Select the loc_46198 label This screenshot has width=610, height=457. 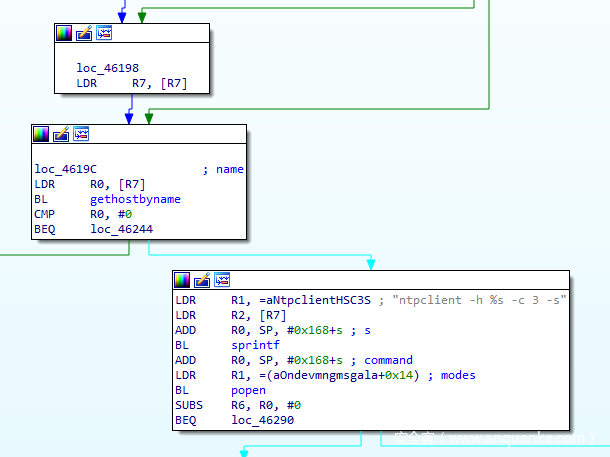point(107,68)
